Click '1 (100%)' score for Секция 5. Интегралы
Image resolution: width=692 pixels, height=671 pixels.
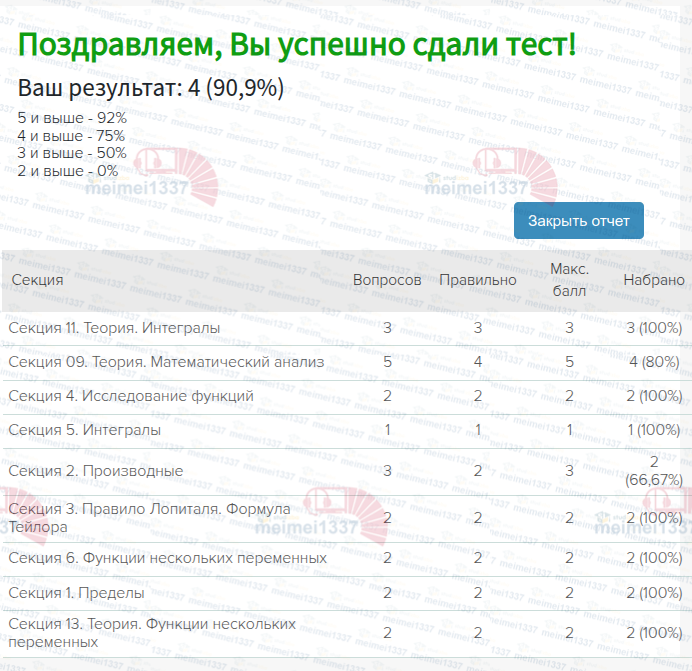pyautogui.click(x=654, y=430)
